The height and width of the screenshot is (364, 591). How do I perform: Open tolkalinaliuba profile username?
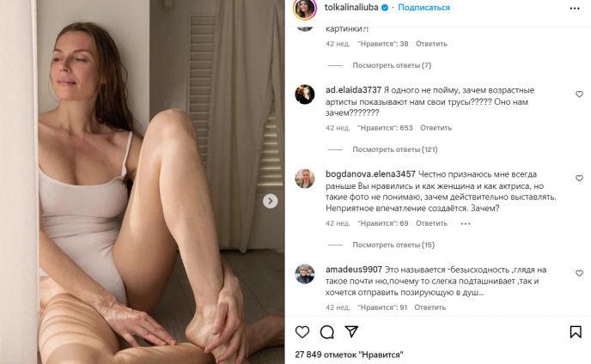tap(351, 8)
